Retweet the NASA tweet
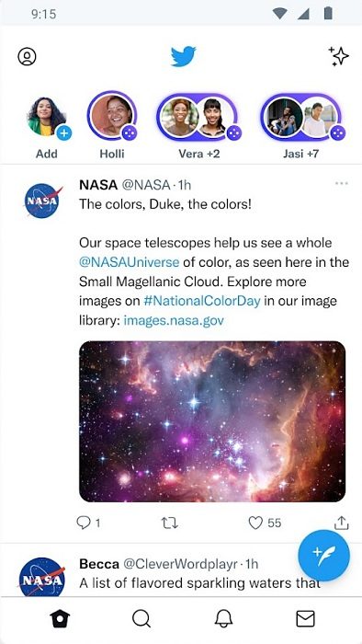Screen dimensions: 362x644 [169, 523]
